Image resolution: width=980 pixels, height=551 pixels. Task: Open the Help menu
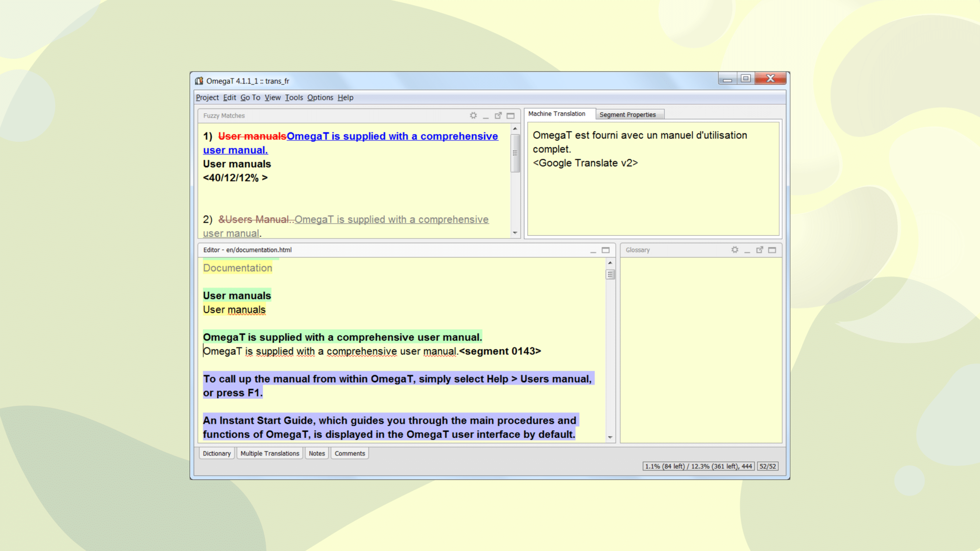[345, 98]
